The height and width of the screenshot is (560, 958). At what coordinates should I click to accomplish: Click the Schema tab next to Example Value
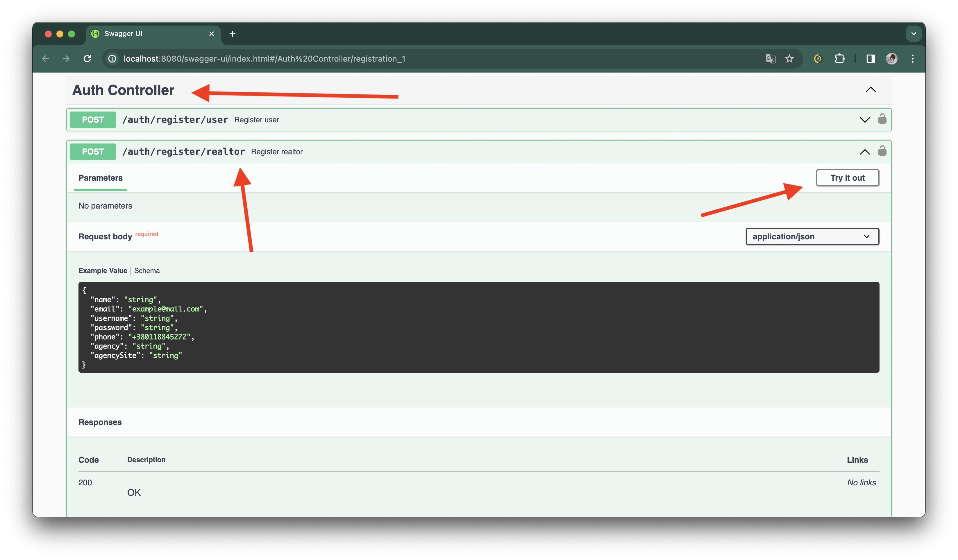coord(147,270)
